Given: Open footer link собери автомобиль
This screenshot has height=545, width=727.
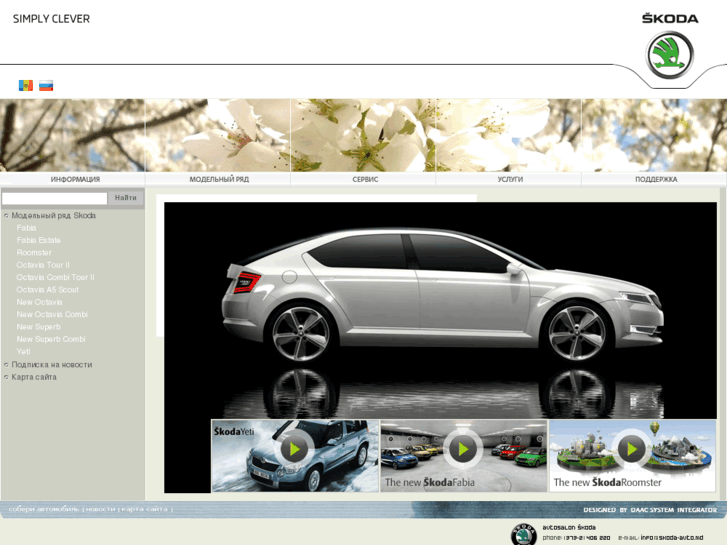Looking at the screenshot, I should (x=44, y=509).
